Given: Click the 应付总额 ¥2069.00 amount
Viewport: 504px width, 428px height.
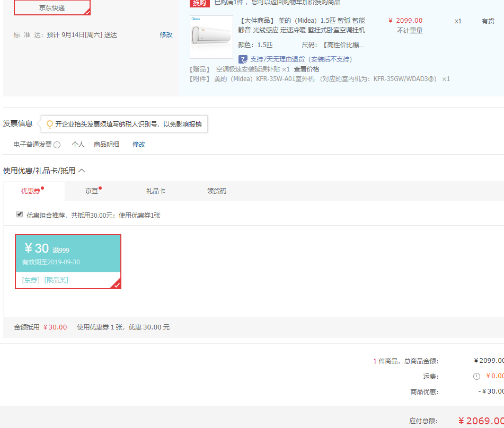Looking at the screenshot, I should click(x=481, y=421).
